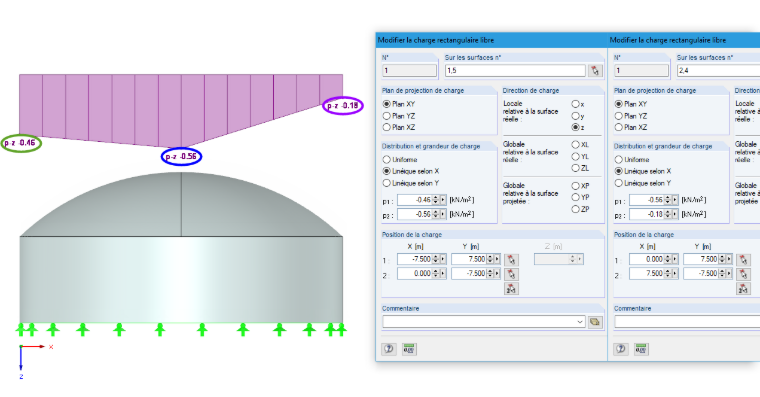This screenshot has width=760, height=397.
Task: Click the p-z -0.46 load label in the model
Action: click(20, 143)
